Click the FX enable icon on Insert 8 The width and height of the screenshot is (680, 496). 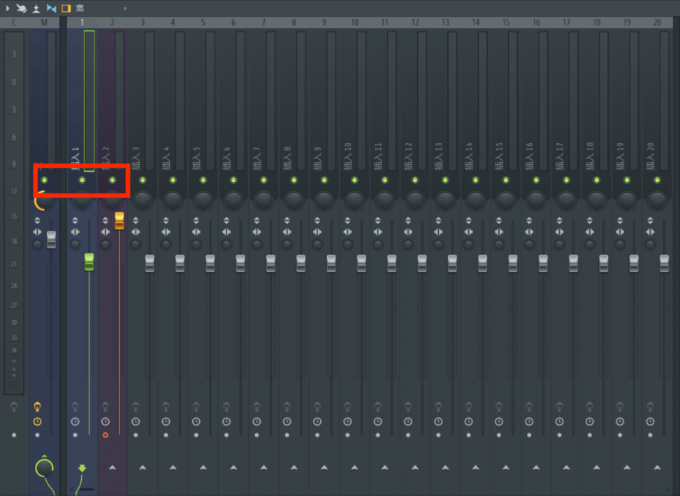point(287,407)
